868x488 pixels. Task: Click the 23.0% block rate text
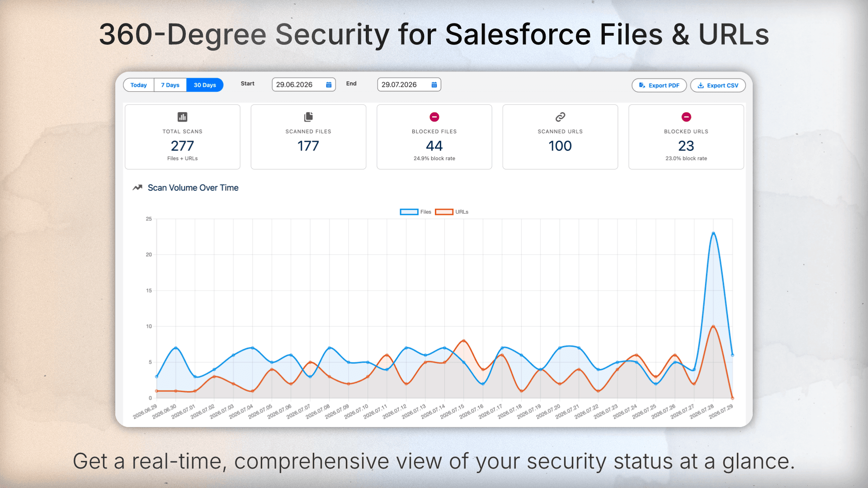tap(686, 159)
